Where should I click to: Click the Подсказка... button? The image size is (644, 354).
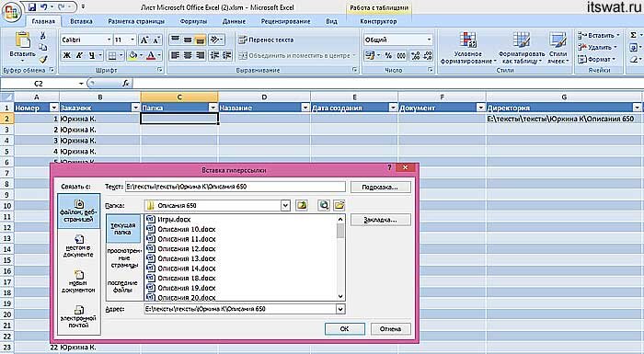pyautogui.click(x=380, y=187)
